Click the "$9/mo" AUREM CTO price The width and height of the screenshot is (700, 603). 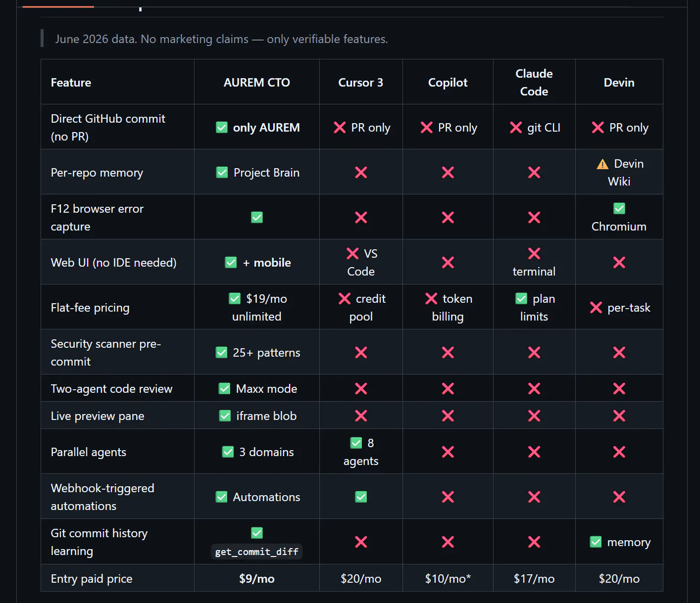(x=257, y=579)
